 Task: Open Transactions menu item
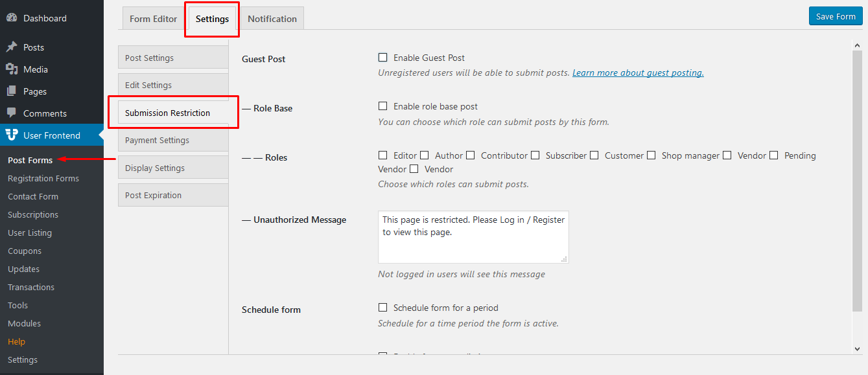(x=31, y=287)
